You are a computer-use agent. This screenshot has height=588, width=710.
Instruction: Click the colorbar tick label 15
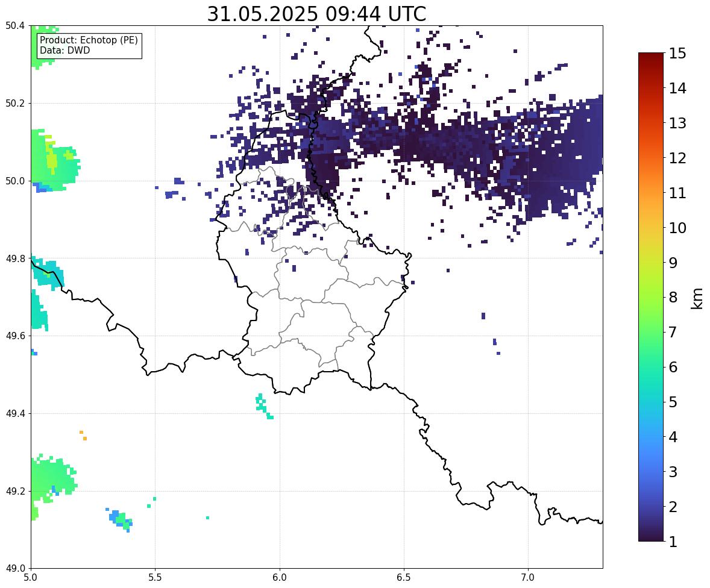pos(677,54)
